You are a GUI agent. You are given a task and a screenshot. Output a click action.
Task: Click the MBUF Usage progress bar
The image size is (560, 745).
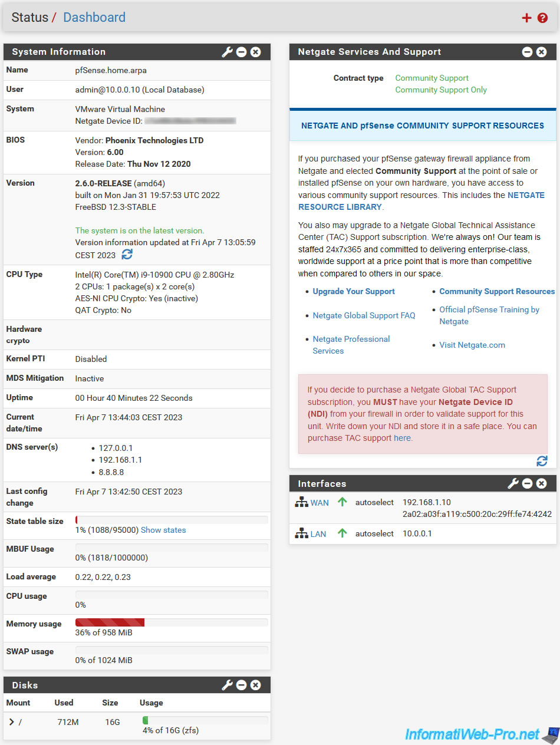pos(172,548)
